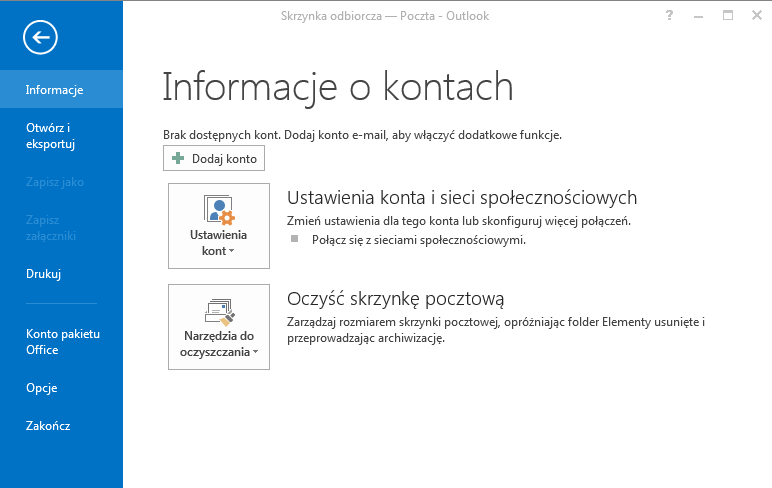772x488 pixels.
Task: Click the Narzędzia do oczyszczania mailbox icon
Action: (220, 312)
